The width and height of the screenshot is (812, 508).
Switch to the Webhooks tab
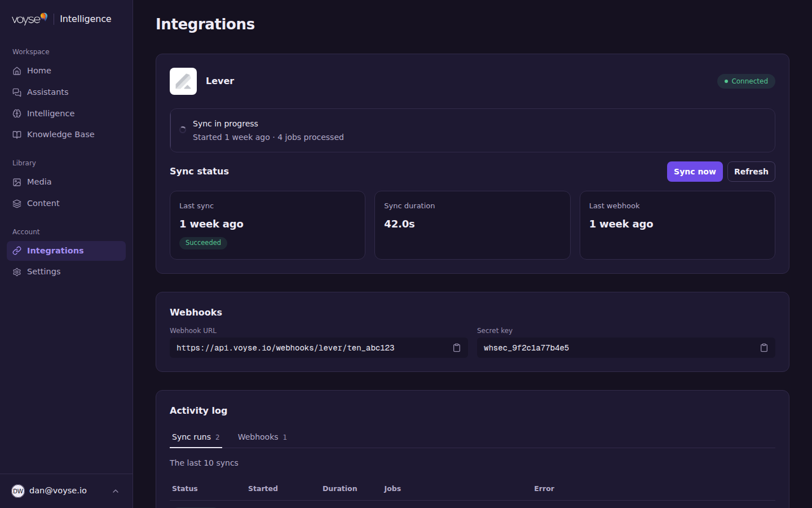pos(262,437)
